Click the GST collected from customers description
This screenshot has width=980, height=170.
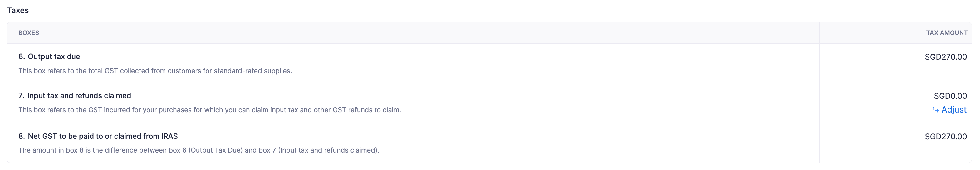(155, 71)
